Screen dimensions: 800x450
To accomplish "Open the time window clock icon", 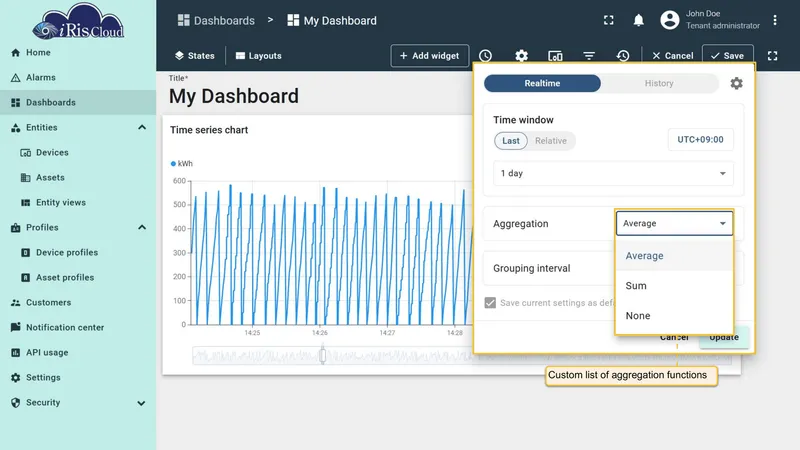I will [x=485, y=56].
